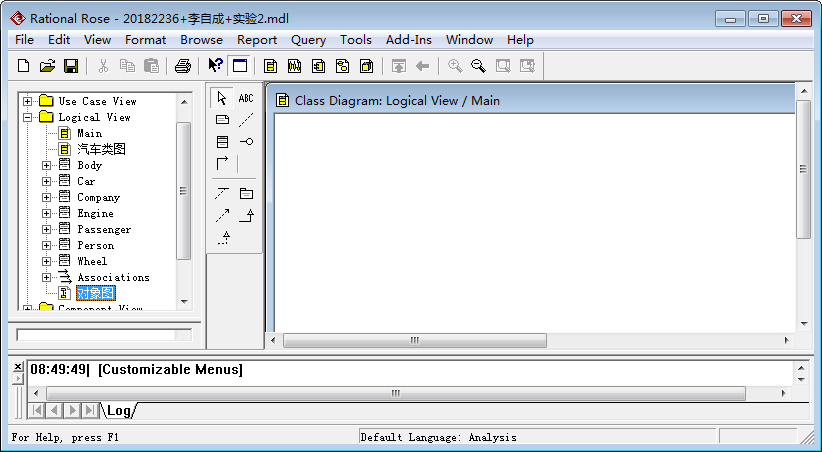Choose the ABC Text Box tool
This screenshot has width=822, height=452.
pos(246,98)
